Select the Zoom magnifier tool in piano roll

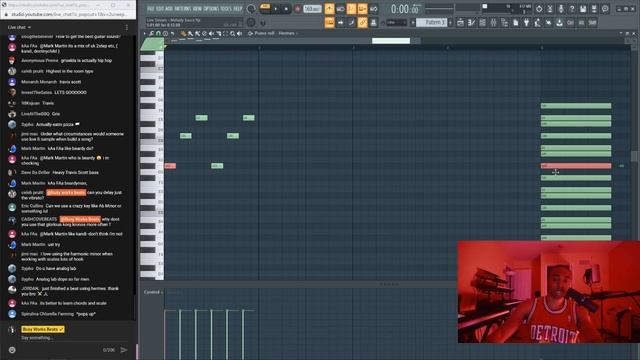coord(232,33)
